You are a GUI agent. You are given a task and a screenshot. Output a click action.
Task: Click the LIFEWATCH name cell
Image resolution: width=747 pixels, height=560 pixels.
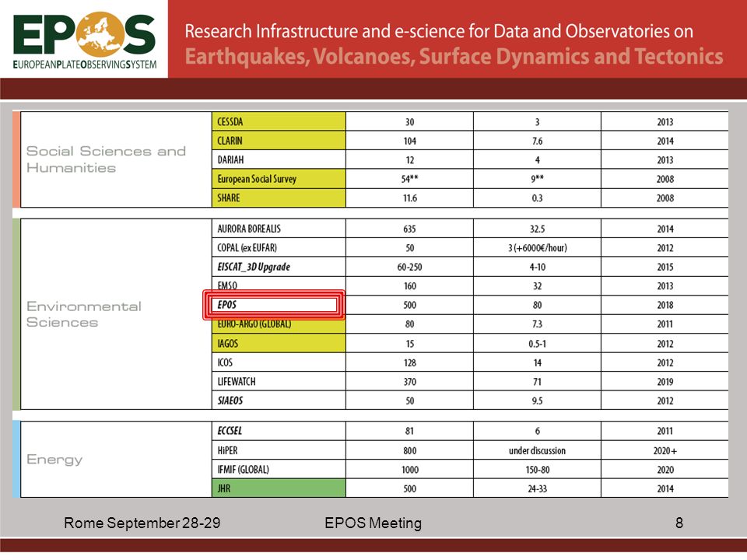coord(279,381)
